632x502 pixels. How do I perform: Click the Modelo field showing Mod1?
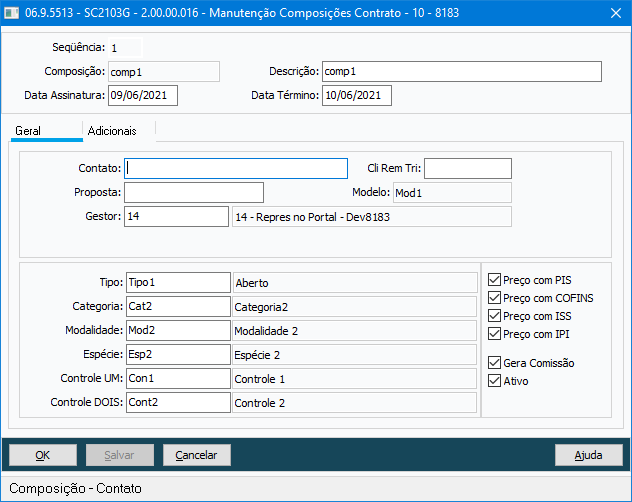(452, 193)
